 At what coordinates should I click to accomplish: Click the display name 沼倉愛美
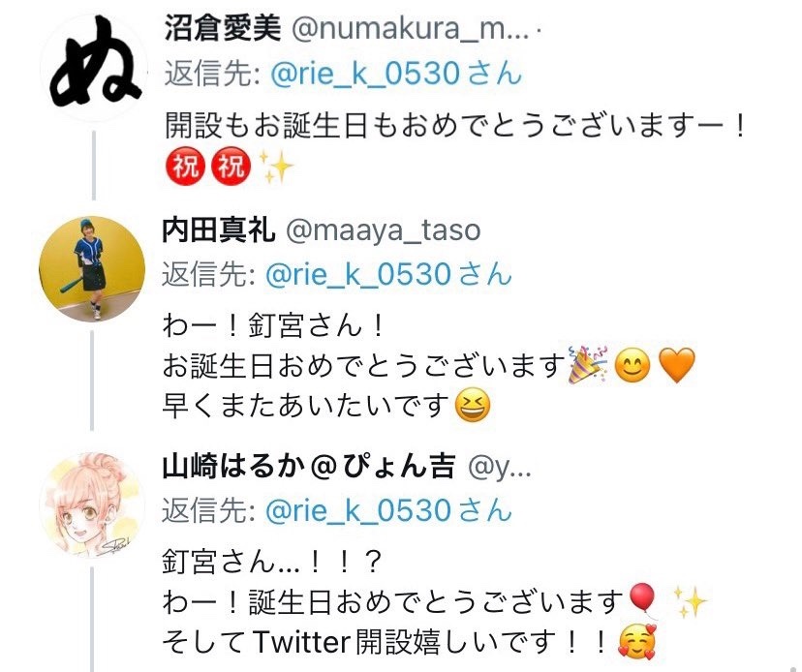(223, 28)
